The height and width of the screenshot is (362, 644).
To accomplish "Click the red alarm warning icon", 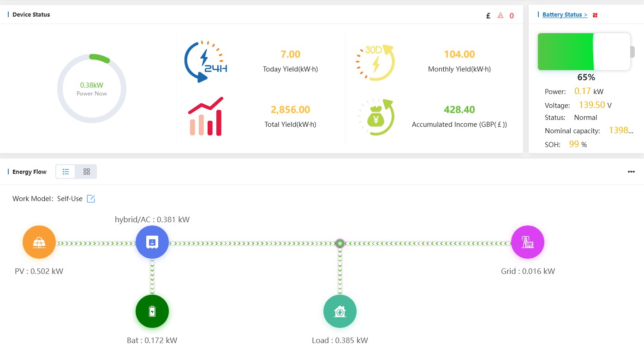I will [501, 16].
